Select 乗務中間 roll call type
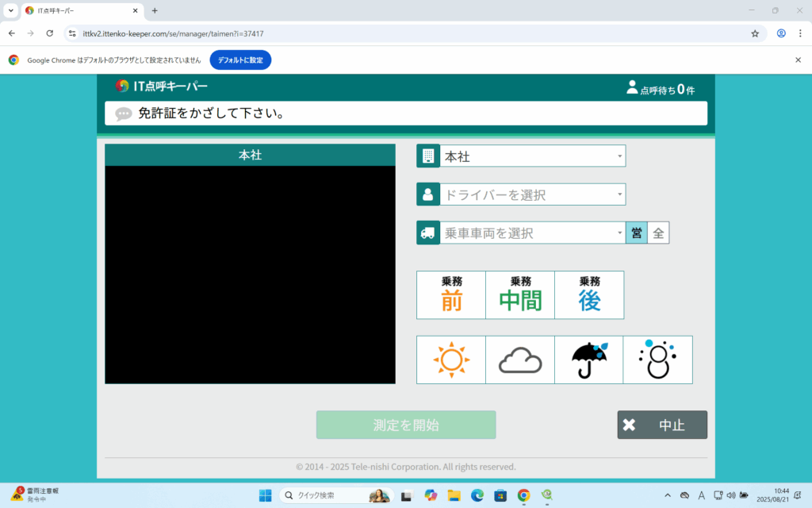 520,294
